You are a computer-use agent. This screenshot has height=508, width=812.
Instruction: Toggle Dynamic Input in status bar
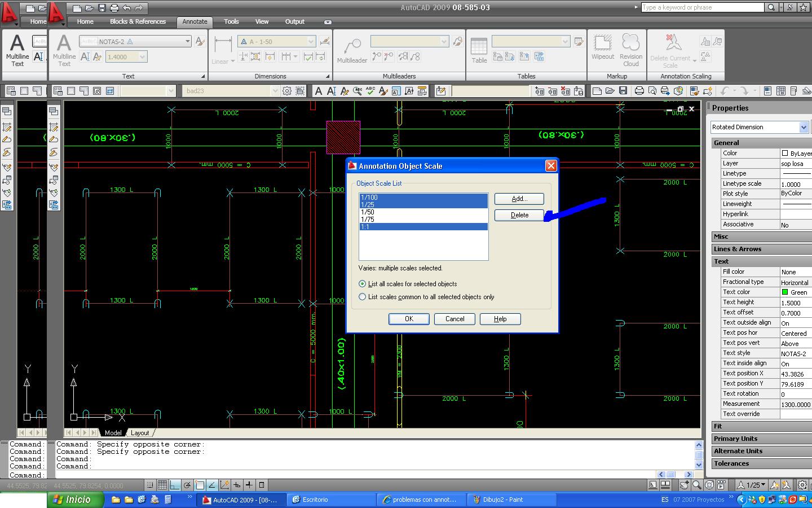[x=237, y=485]
